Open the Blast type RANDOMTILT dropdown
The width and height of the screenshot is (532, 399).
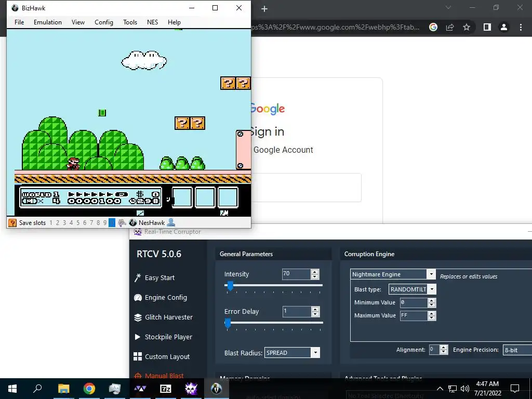(432, 289)
